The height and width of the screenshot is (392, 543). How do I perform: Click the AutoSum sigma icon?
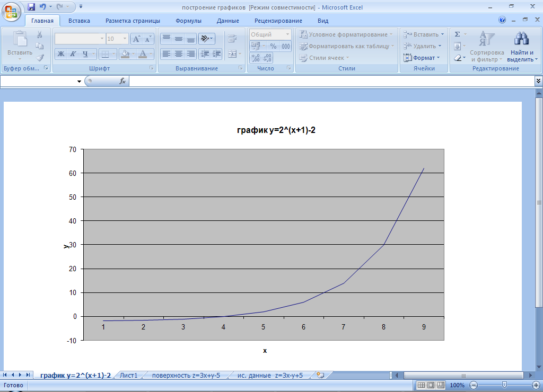458,34
